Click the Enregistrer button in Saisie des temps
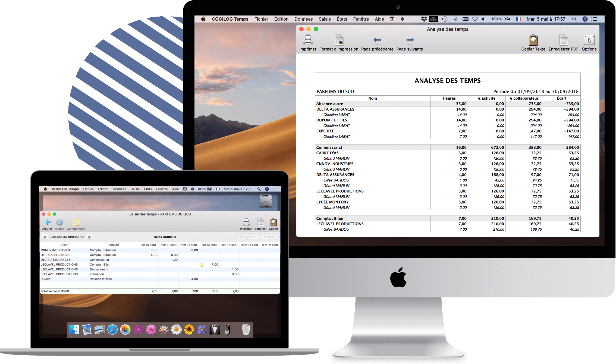Image resolution: width=616 pixels, height=364 pixels. 248,237
